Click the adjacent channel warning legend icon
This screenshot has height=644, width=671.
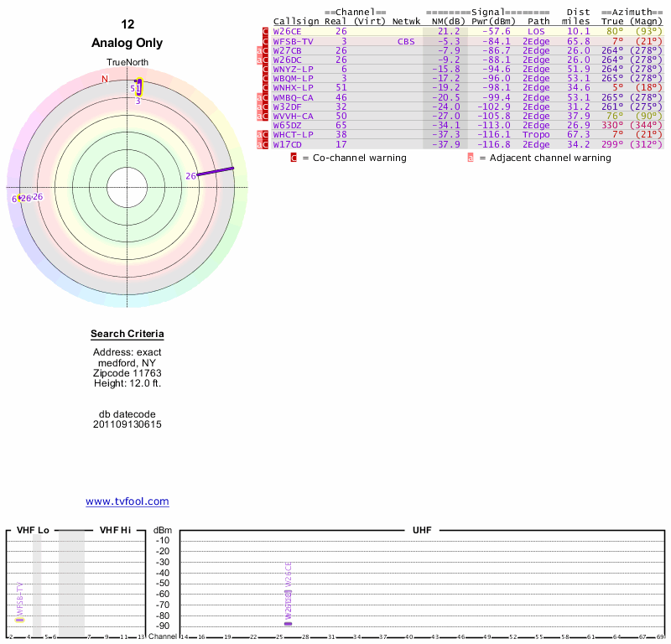(471, 158)
